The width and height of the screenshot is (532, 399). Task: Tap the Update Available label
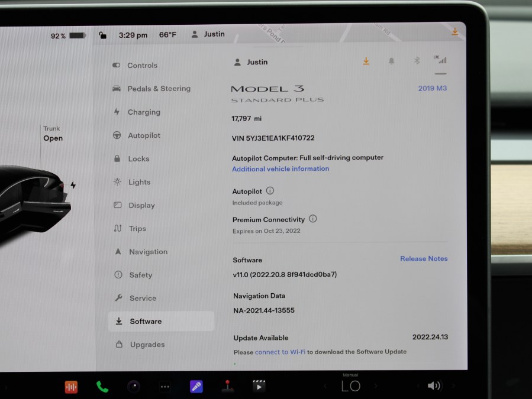pyautogui.click(x=261, y=338)
